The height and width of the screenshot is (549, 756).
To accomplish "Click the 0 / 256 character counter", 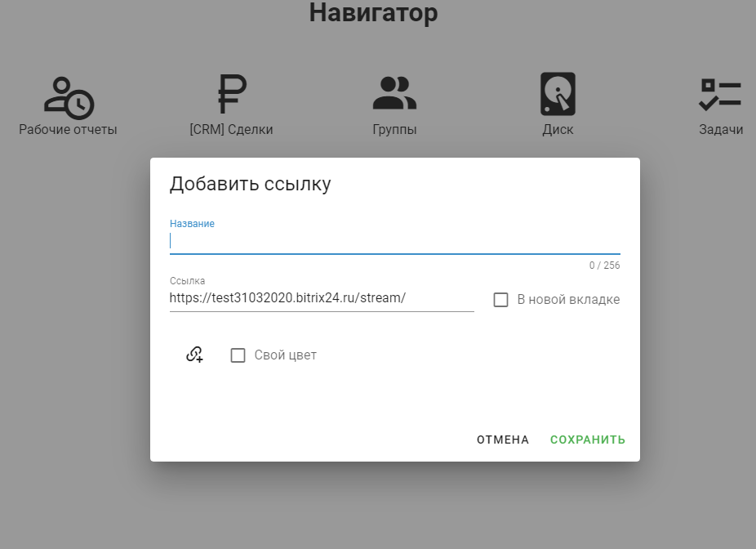I will click(x=605, y=266).
